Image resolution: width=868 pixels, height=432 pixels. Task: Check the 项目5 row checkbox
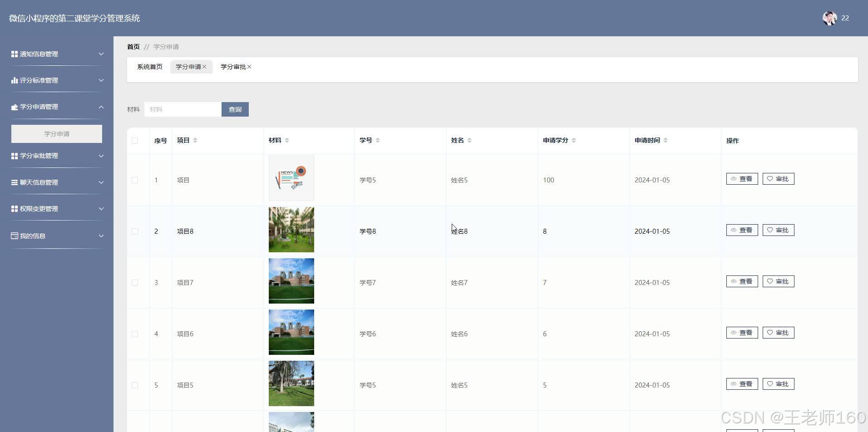click(x=135, y=385)
